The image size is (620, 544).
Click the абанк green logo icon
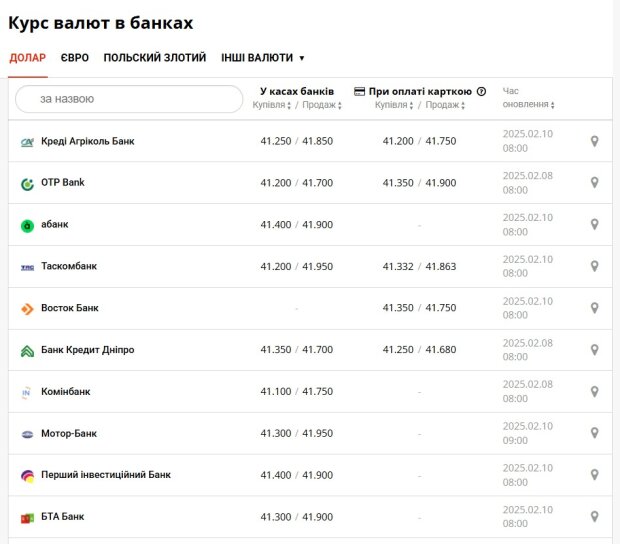pos(27,226)
